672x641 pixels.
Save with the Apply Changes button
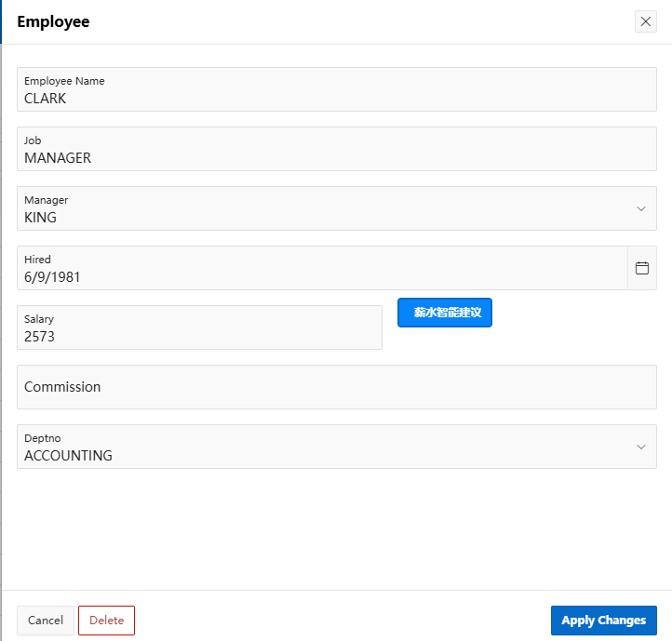[603, 621]
